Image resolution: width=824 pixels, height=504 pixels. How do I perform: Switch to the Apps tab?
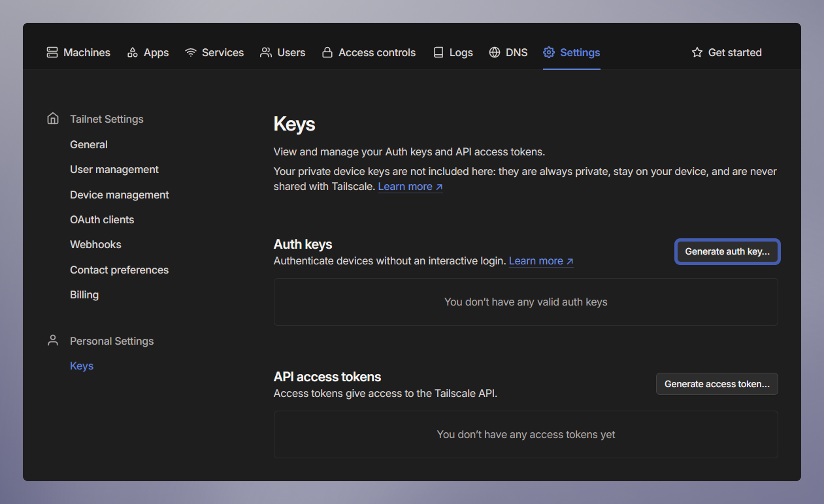point(148,52)
